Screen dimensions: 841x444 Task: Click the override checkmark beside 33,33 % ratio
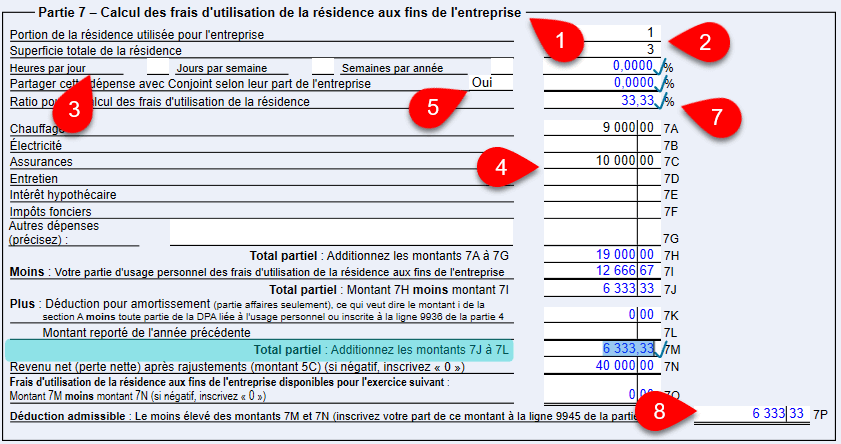660,101
